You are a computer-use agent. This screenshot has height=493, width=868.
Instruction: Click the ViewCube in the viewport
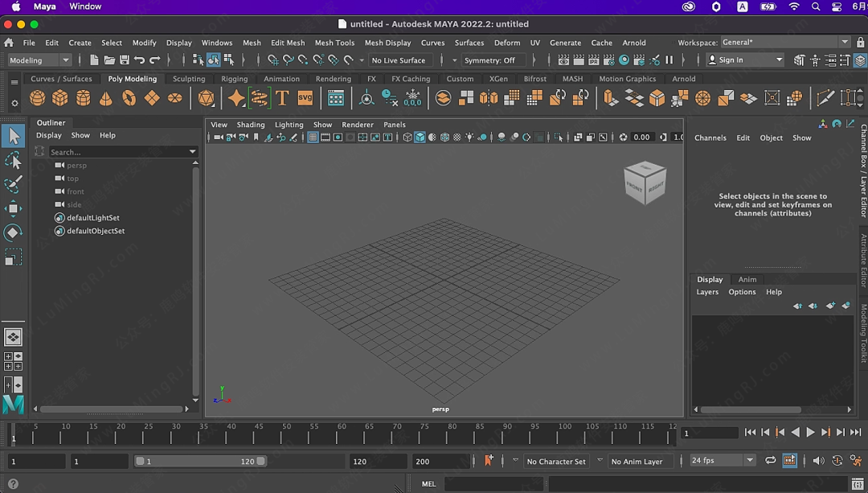(x=645, y=183)
